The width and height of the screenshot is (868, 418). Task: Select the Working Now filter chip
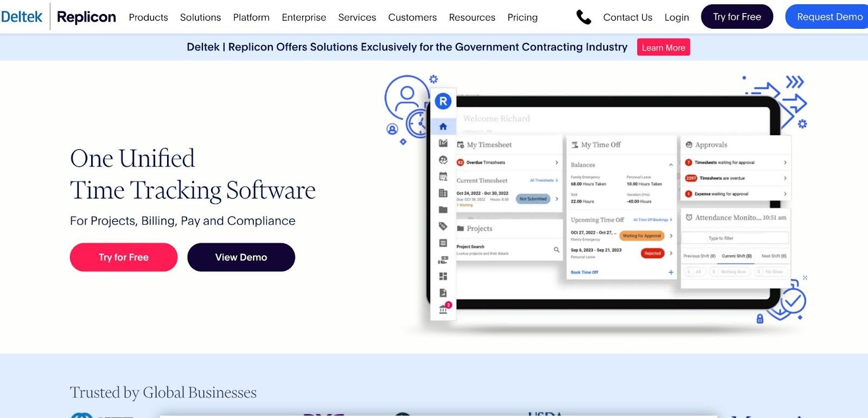[730, 272]
